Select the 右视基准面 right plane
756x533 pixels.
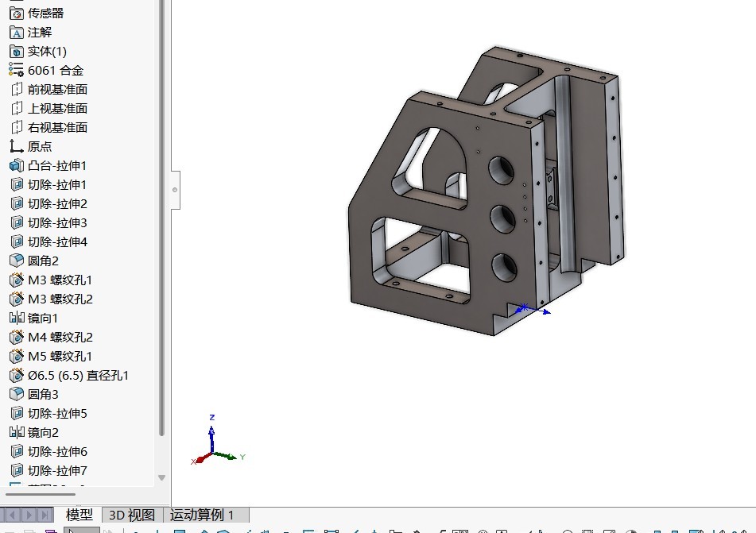point(57,128)
